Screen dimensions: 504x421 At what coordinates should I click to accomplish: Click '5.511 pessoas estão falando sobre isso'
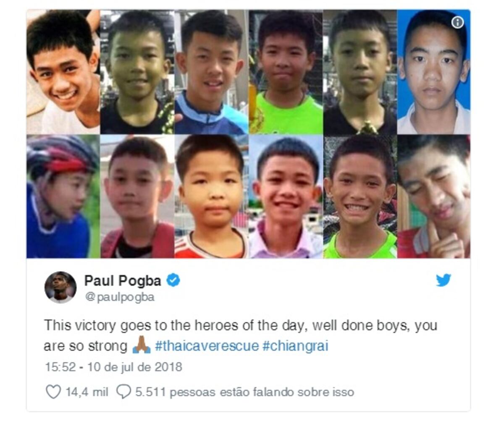tap(244, 392)
